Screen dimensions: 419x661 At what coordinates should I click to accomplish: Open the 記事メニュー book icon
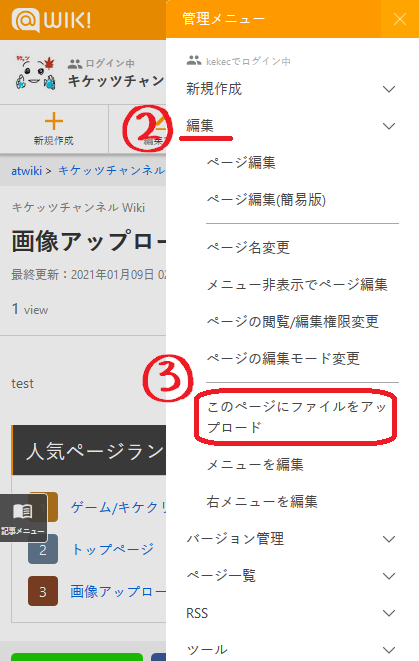(x=23, y=511)
